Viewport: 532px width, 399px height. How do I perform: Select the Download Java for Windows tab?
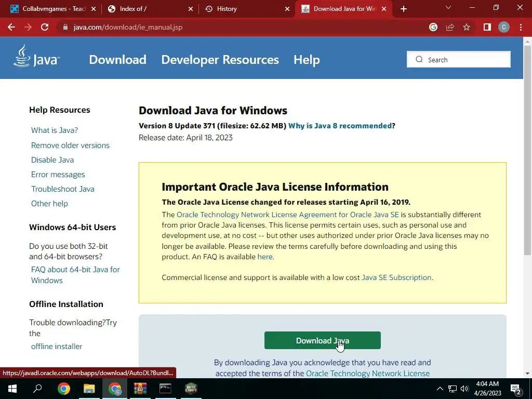click(343, 9)
